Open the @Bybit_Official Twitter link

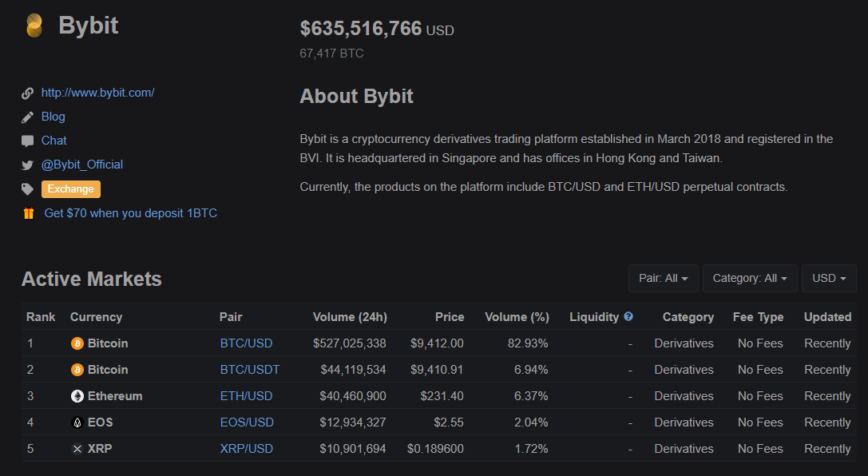pos(82,165)
